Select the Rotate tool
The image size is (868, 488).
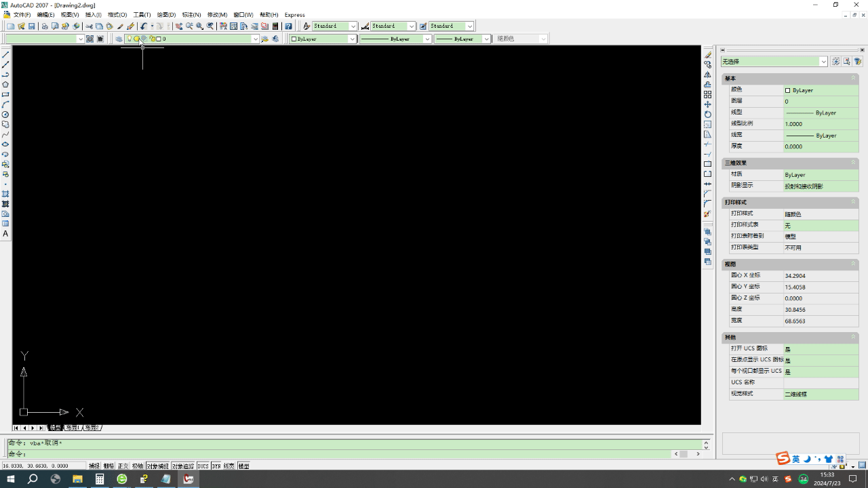tap(708, 115)
